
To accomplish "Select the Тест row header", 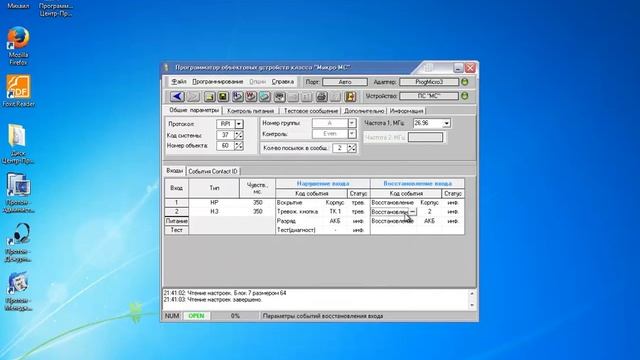I will [176, 230].
